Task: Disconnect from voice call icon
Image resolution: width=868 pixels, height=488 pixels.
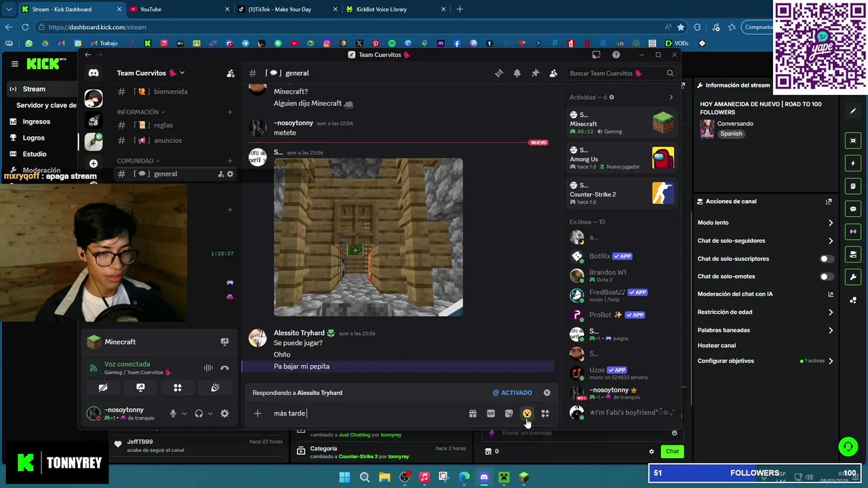Action: [224, 368]
